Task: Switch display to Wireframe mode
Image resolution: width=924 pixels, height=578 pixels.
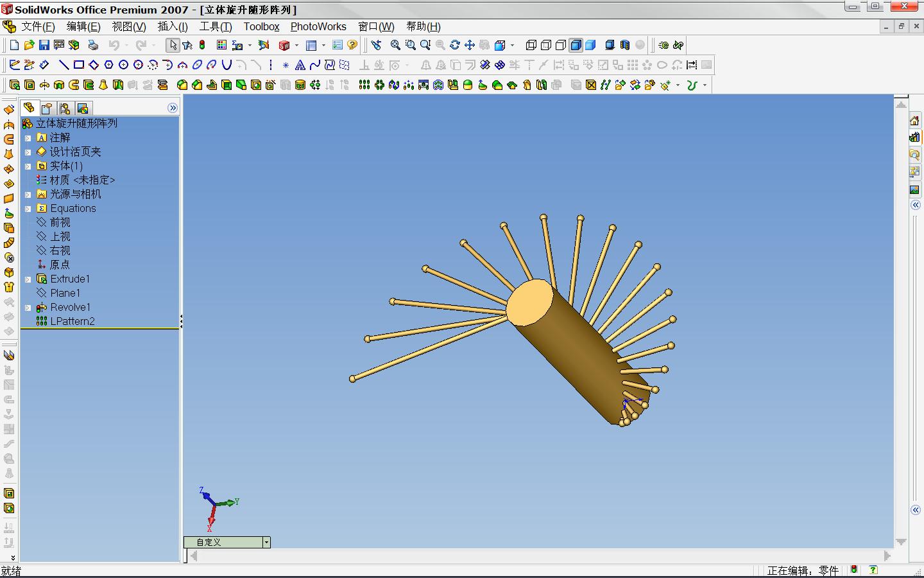Action: (531, 45)
